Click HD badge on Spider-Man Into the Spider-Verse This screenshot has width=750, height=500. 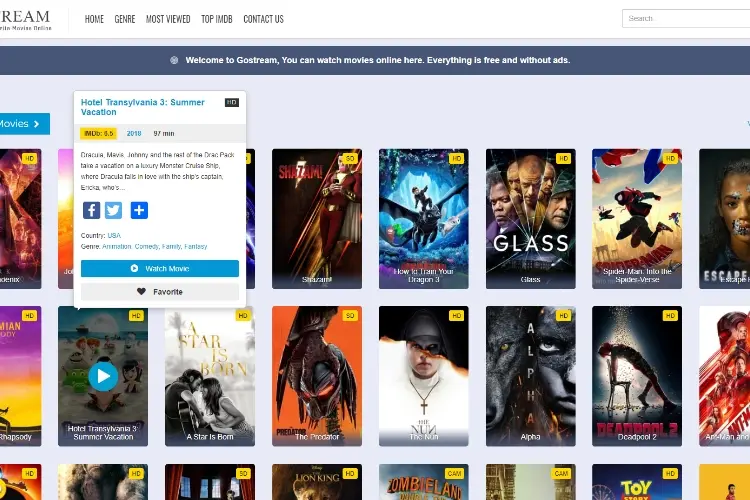click(x=670, y=158)
